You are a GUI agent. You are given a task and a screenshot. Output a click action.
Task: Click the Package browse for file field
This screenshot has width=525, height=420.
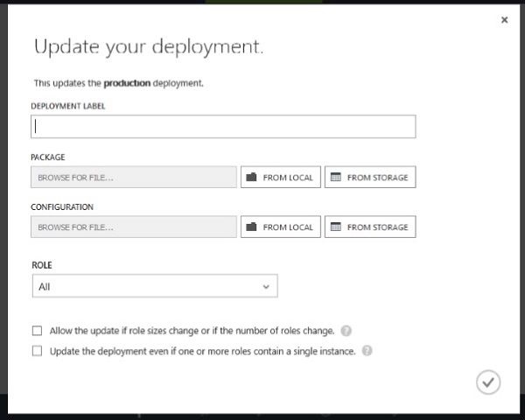point(133,178)
